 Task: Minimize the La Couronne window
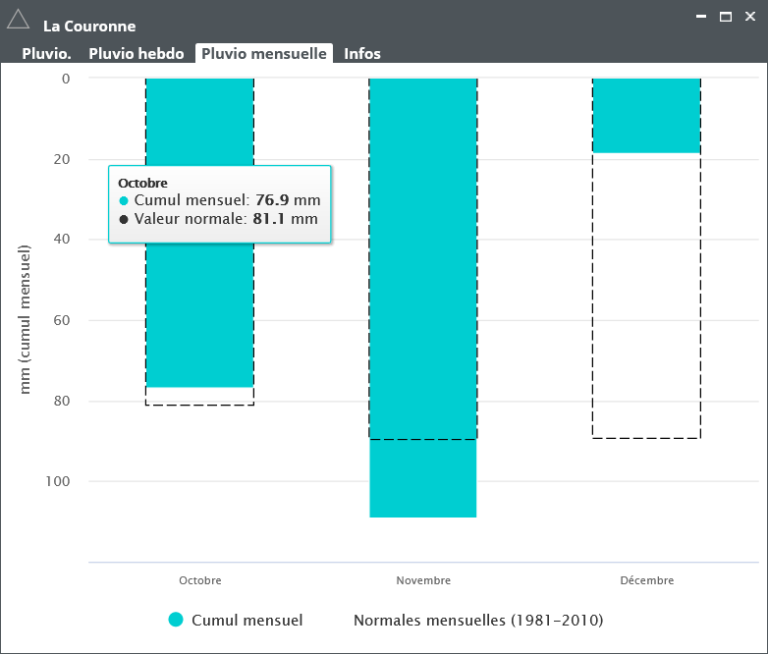click(x=702, y=17)
